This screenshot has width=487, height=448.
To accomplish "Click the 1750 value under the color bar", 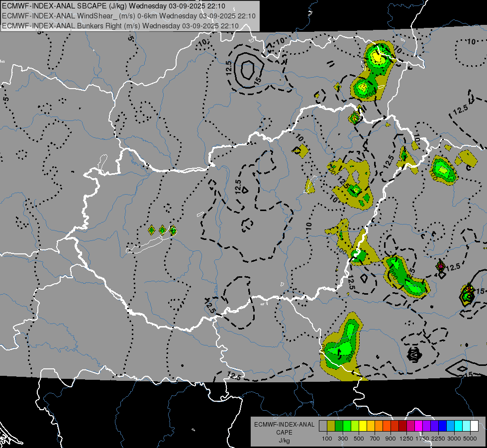I will 422,439.
